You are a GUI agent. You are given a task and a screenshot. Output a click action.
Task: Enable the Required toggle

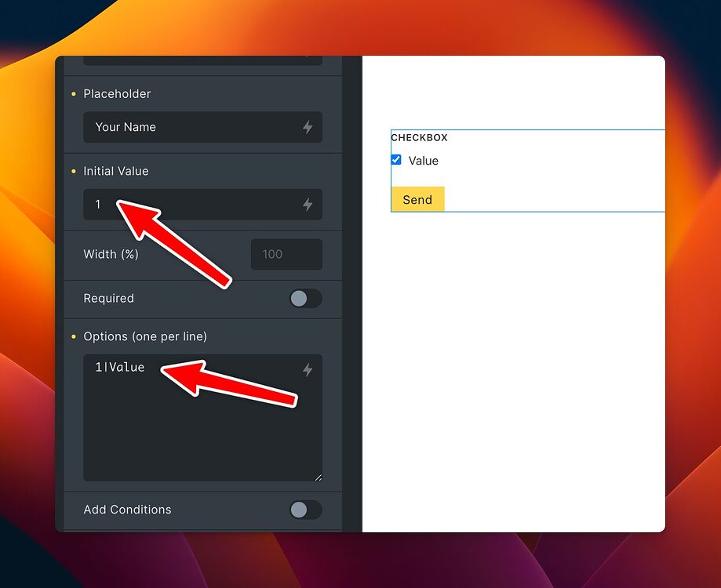tap(305, 299)
